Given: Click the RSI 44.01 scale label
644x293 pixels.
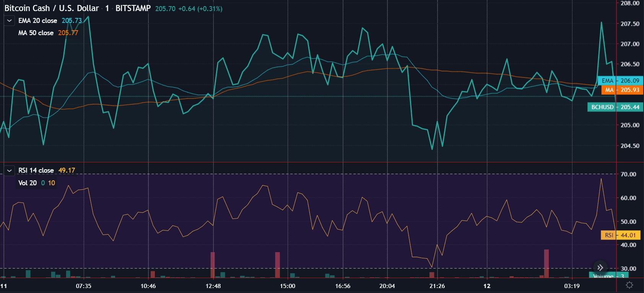Looking at the screenshot, I should 621,235.
